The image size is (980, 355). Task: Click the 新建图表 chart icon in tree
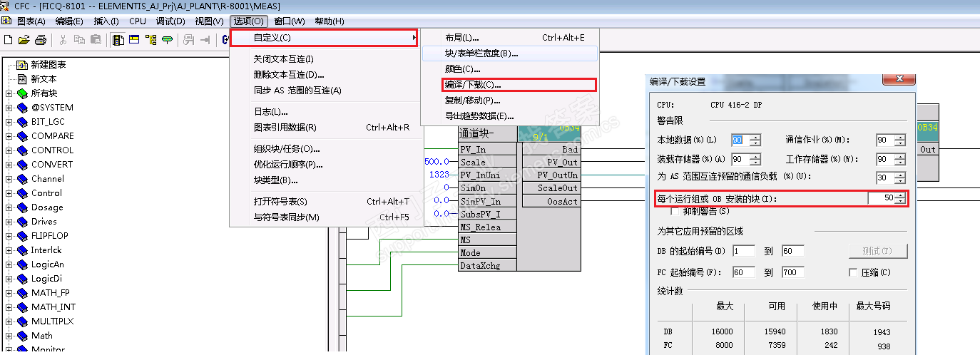tap(22, 64)
